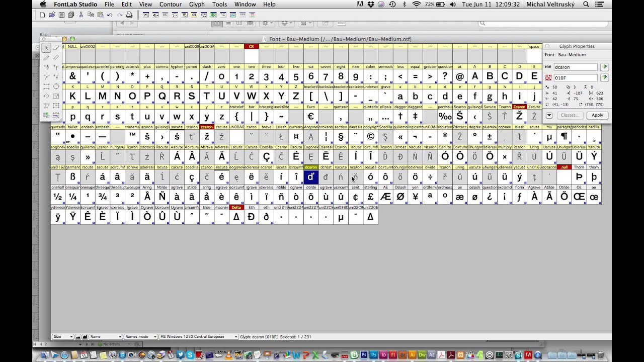The image size is (644, 362).
Task: Open the Window menu
Action: point(245,4)
